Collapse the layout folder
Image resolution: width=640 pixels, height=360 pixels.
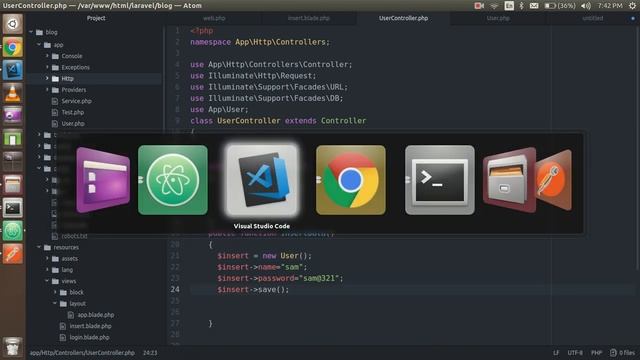pyautogui.click(x=56, y=304)
